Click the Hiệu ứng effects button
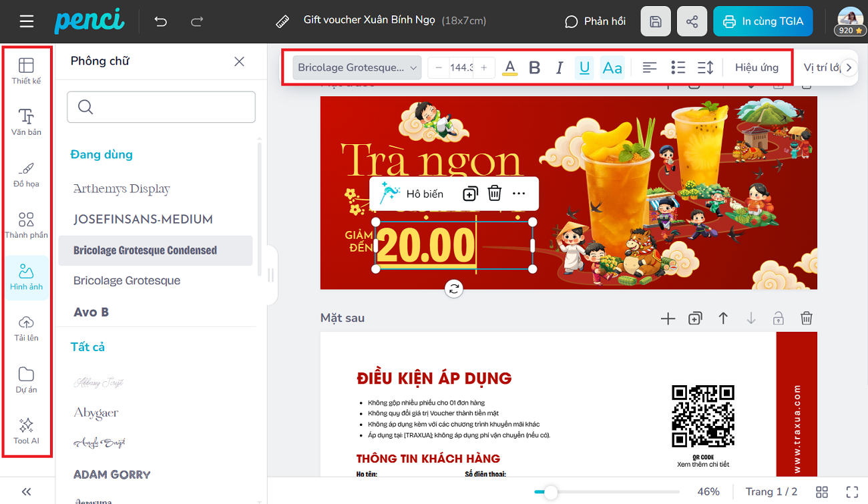Viewport: 868px width, 504px height. point(756,67)
